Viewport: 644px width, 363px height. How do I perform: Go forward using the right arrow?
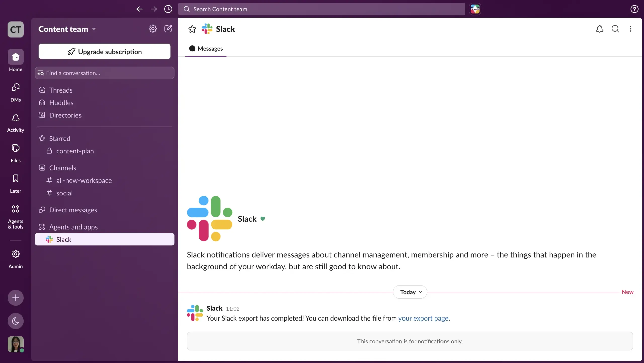[154, 9]
